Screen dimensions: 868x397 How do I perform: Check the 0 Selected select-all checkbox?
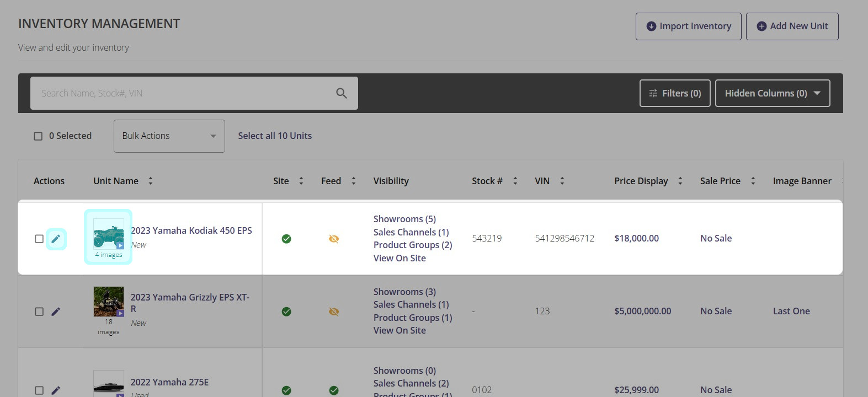pos(38,136)
